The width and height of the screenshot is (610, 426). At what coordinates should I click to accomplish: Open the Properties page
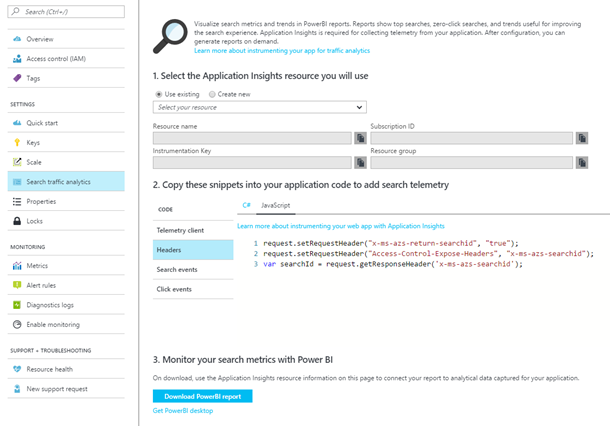tap(66, 202)
